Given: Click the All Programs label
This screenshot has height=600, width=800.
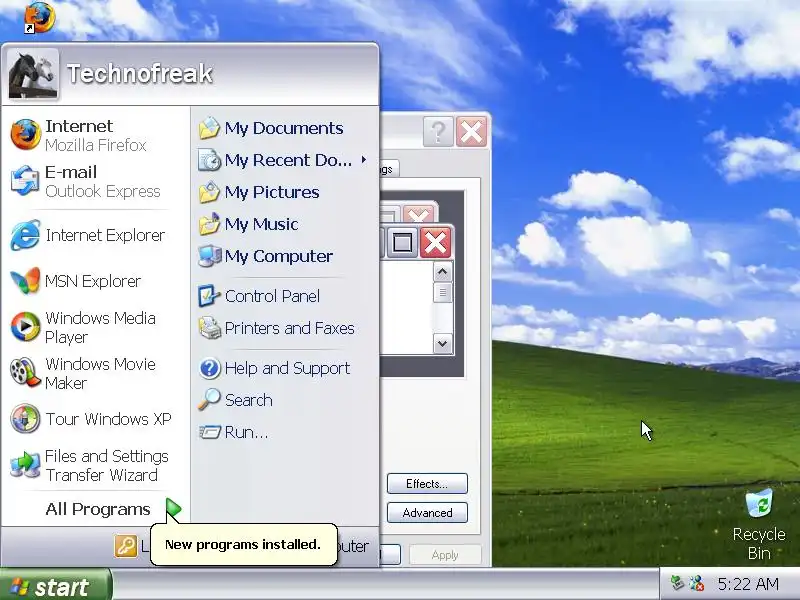Looking at the screenshot, I should (98, 509).
